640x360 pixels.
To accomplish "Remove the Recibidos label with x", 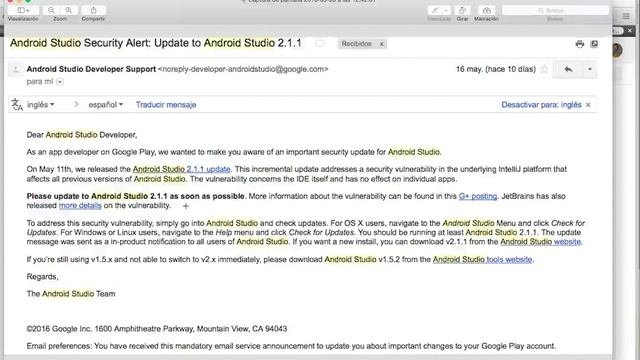I will click(x=382, y=44).
